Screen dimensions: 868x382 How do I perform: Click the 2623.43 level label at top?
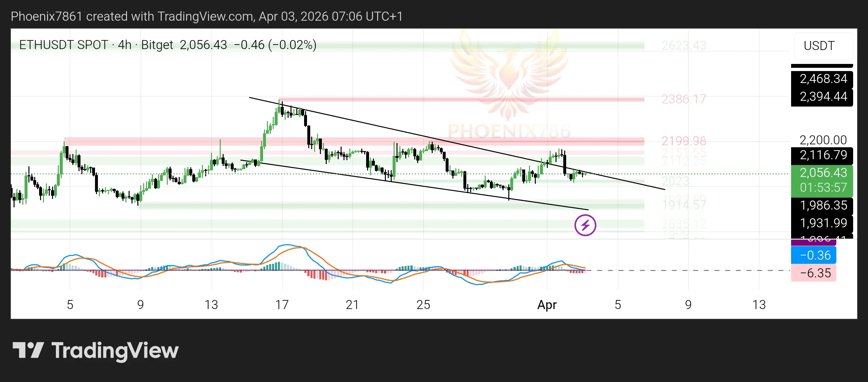click(x=683, y=46)
